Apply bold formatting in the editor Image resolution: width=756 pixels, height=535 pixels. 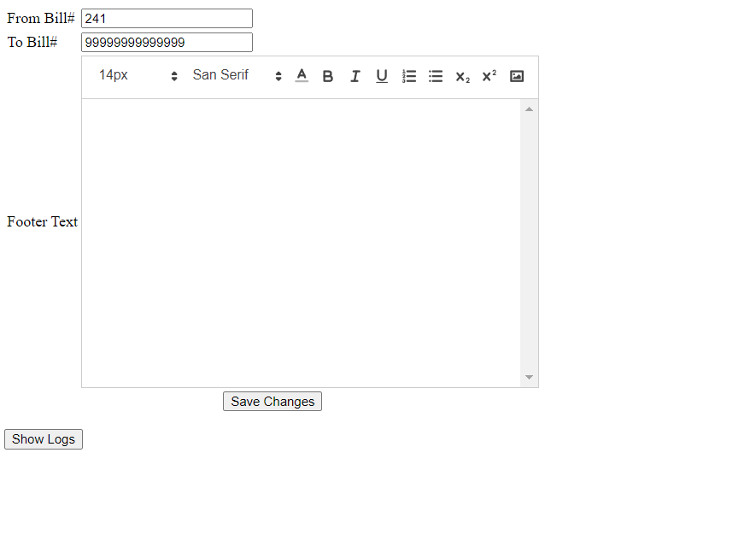328,76
